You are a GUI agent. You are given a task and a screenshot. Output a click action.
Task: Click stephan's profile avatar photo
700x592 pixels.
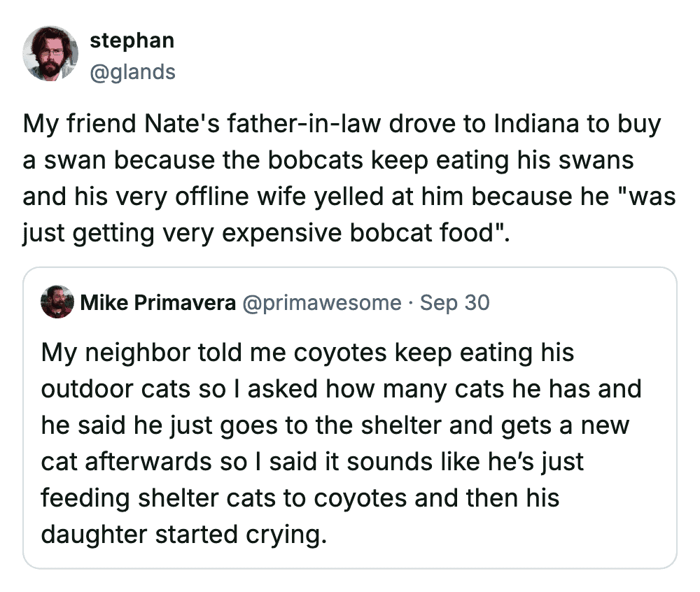pos(50,54)
